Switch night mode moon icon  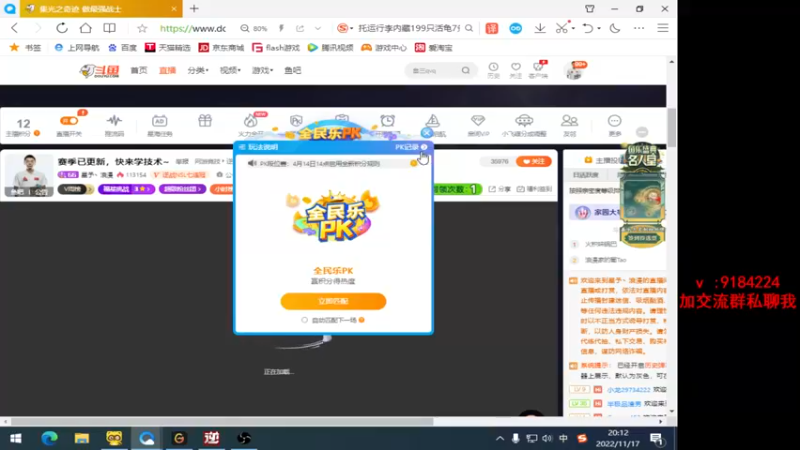click(615, 29)
